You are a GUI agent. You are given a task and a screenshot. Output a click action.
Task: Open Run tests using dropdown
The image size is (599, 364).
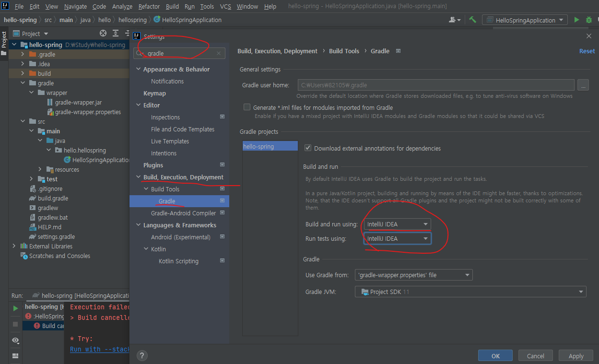pos(397,238)
